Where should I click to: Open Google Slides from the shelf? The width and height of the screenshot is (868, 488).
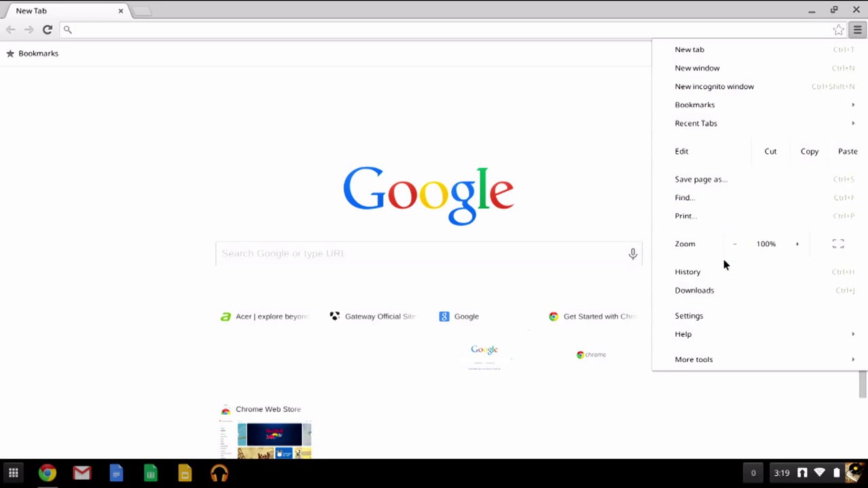[184, 473]
